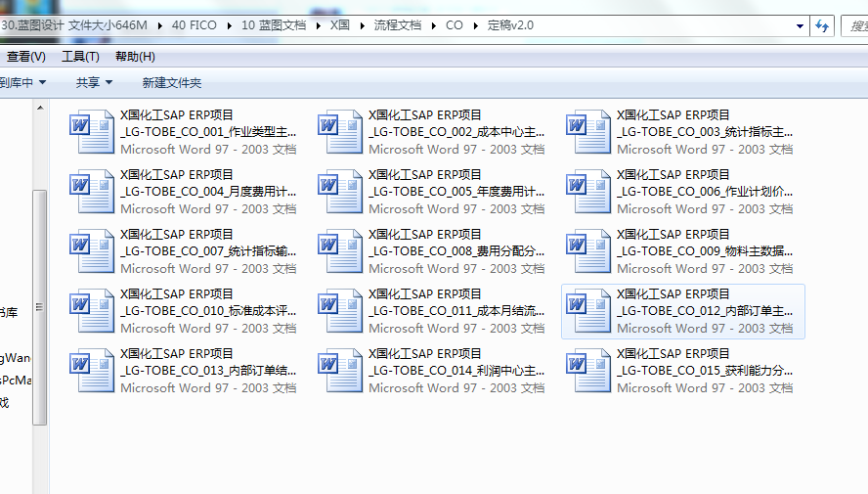Navigate to 流程文档 in breadcrumb path
The image size is (868, 494).
click(398, 25)
